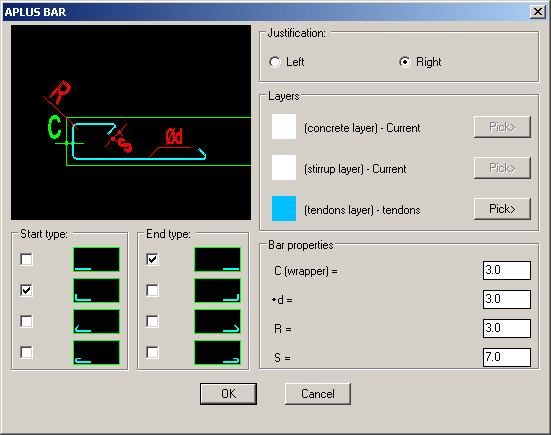Viewport: 551px width, 435px height.
Task: Select the 90-degree hook start type icon
Action: (x=96, y=290)
